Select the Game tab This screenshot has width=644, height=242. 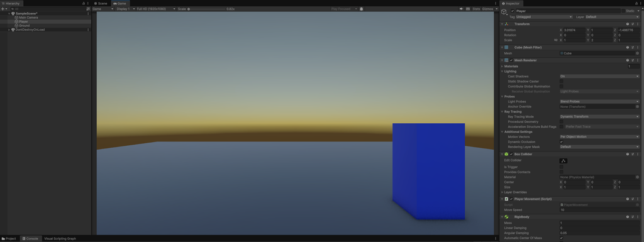120,3
